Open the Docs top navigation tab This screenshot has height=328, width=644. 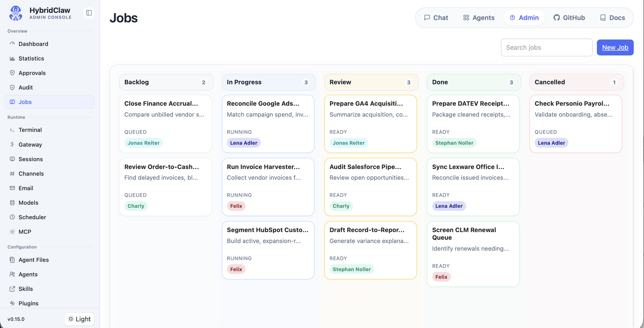tap(613, 17)
